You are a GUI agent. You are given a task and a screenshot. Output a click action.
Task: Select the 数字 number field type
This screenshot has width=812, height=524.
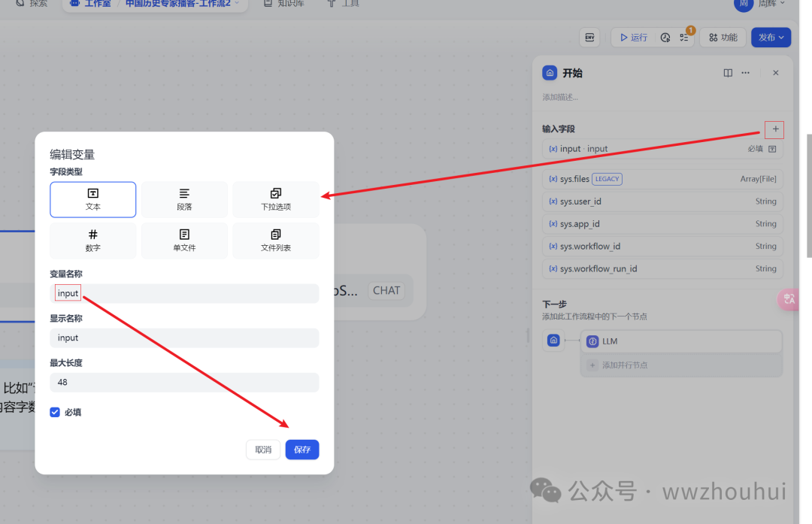pyautogui.click(x=92, y=241)
